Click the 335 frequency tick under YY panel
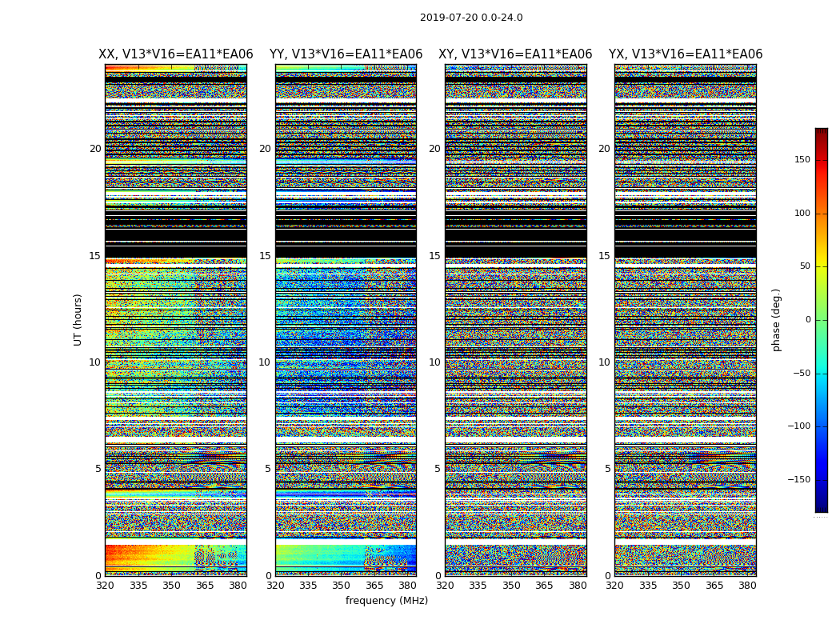 click(x=308, y=586)
